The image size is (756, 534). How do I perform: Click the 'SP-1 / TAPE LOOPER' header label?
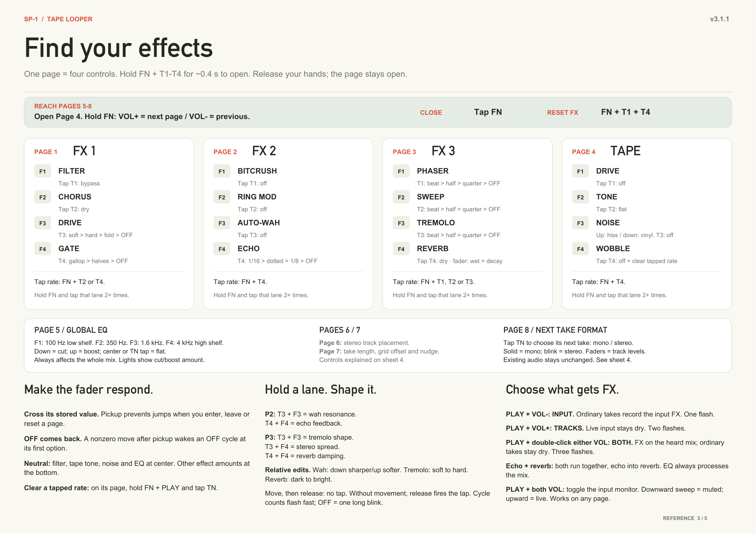coord(58,19)
